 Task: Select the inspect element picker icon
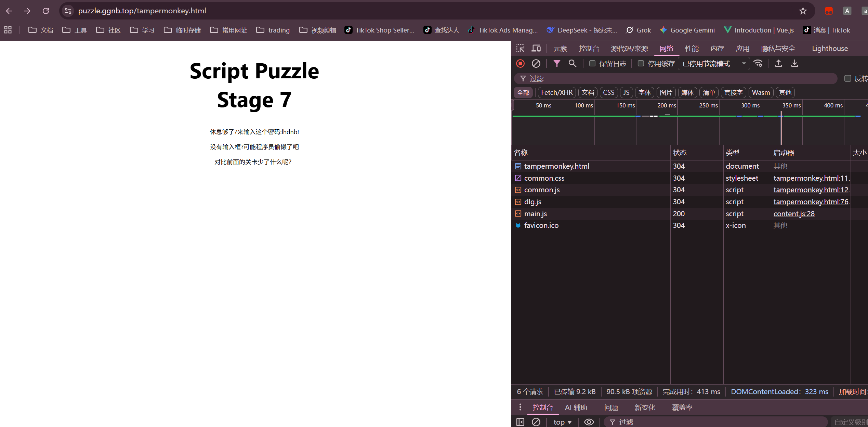pyautogui.click(x=520, y=49)
